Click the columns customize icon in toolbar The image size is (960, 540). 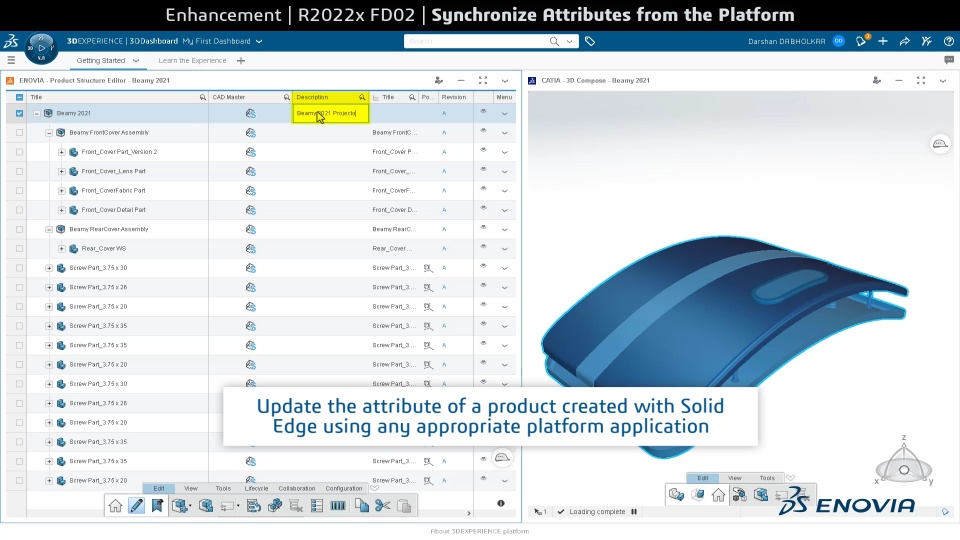click(338, 506)
